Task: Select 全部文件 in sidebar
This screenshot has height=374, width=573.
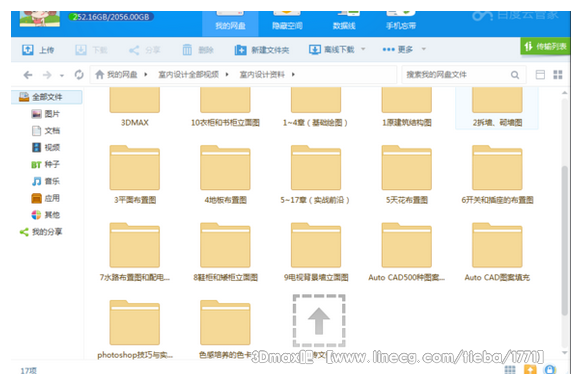Action: point(47,97)
